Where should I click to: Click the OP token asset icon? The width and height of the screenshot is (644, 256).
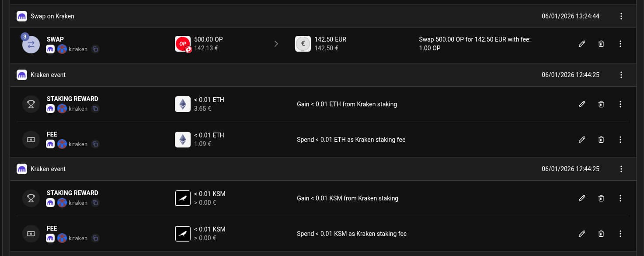[x=183, y=44]
